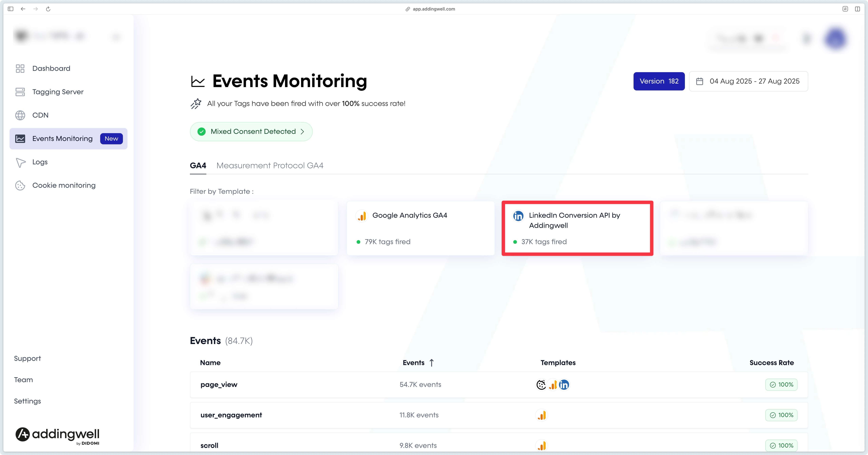
Task: Open Tagging Server menu item
Action: (58, 92)
